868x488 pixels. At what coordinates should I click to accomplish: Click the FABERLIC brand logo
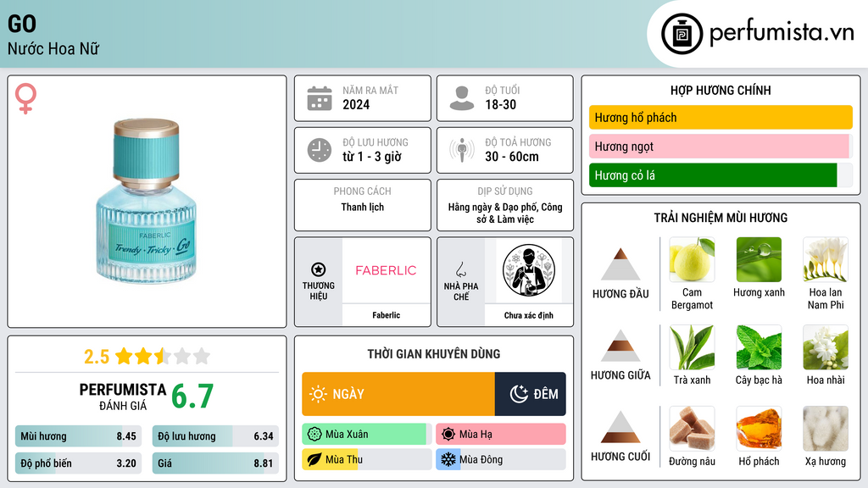(x=386, y=270)
